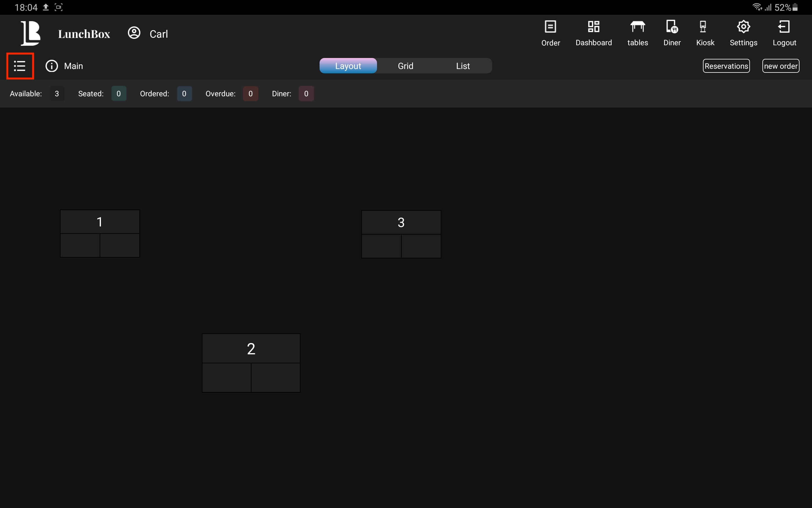Click the LunchBox logo
The height and width of the screenshot is (508, 812).
pyautogui.click(x=31, y=33)
